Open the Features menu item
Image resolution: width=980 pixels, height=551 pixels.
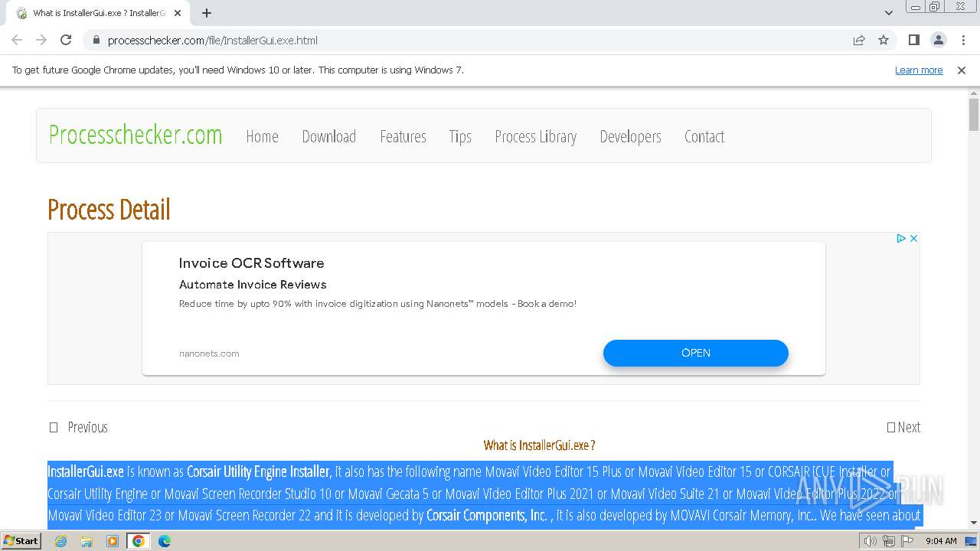click(403, 136)
